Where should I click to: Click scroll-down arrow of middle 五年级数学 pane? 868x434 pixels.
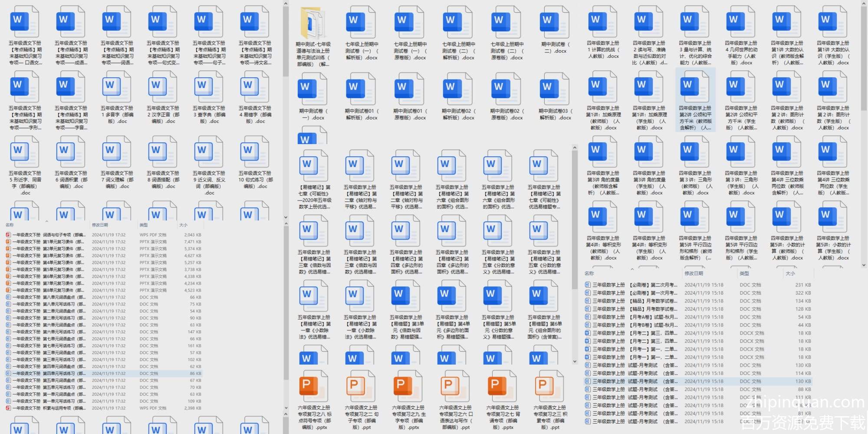click(x=575, y=361)
